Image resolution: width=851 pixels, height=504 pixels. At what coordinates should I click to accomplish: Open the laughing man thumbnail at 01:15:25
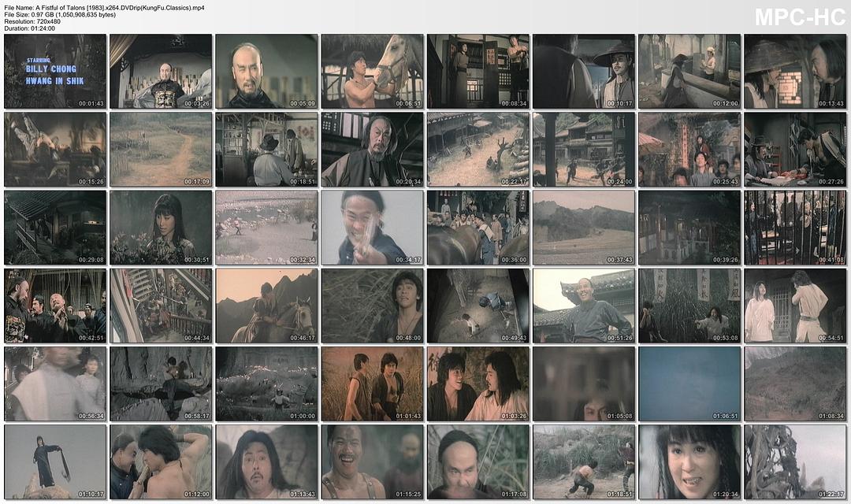372,461
